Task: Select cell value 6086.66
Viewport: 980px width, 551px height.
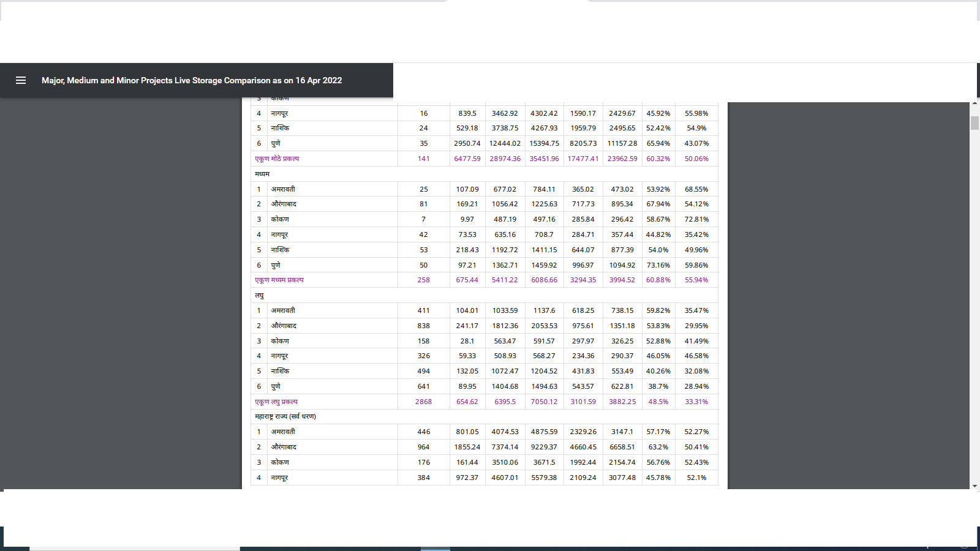Action: click(x=544, y=280)
